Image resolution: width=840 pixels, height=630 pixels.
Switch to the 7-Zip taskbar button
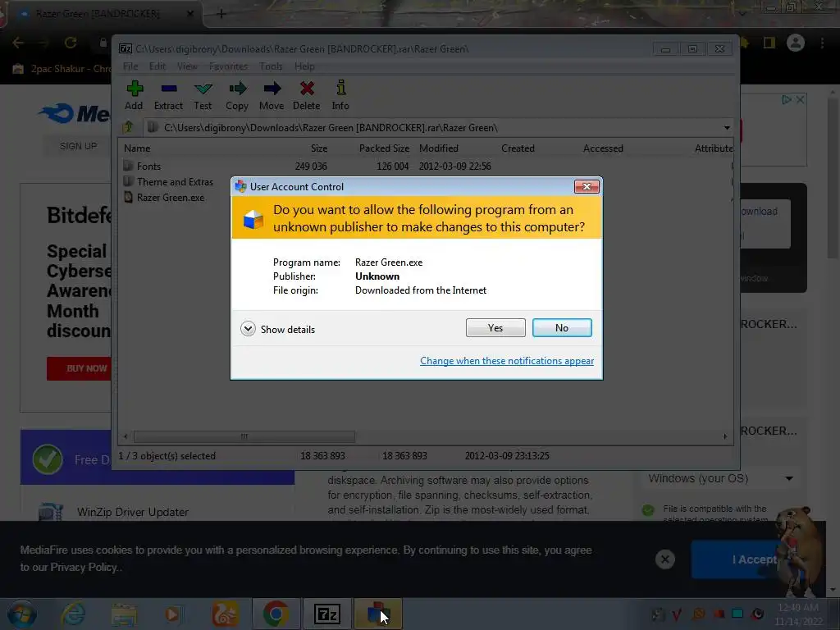click(x=327, y=614)
